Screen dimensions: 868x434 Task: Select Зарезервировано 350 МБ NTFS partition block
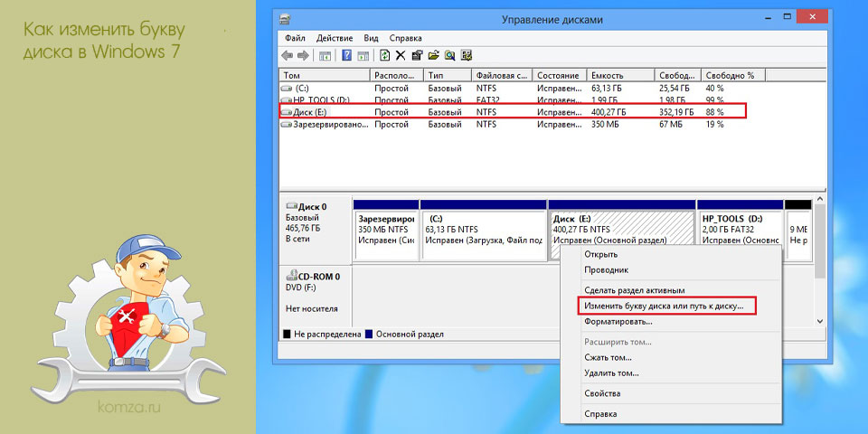point(386,230)
